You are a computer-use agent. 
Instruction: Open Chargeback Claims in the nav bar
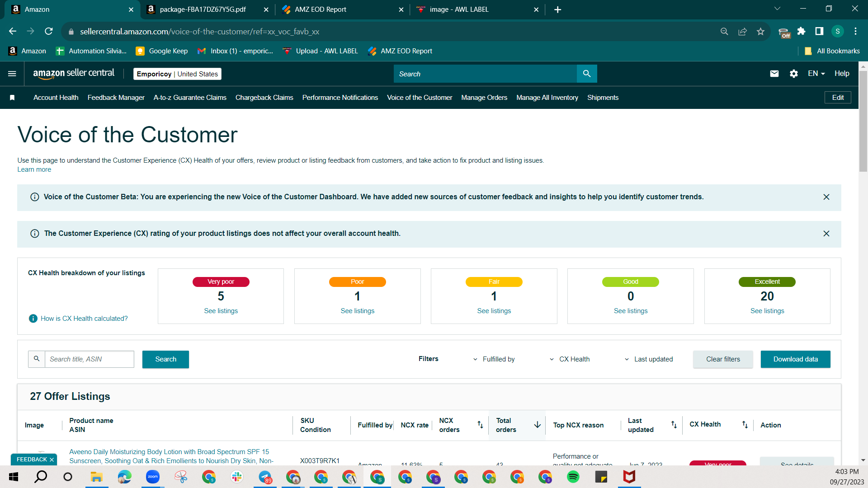(264, 98)
